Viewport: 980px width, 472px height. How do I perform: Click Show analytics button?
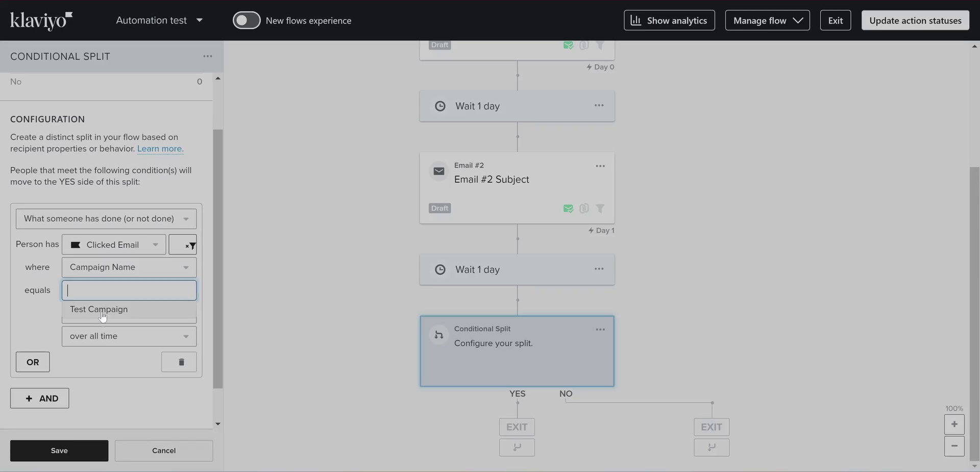point(669,20)
